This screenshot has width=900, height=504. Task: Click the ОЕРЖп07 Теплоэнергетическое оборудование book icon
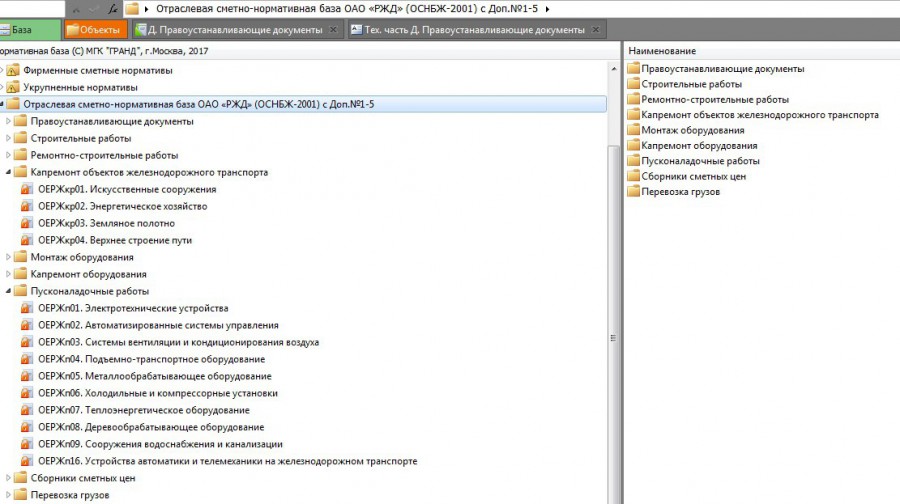coord(27,410)
